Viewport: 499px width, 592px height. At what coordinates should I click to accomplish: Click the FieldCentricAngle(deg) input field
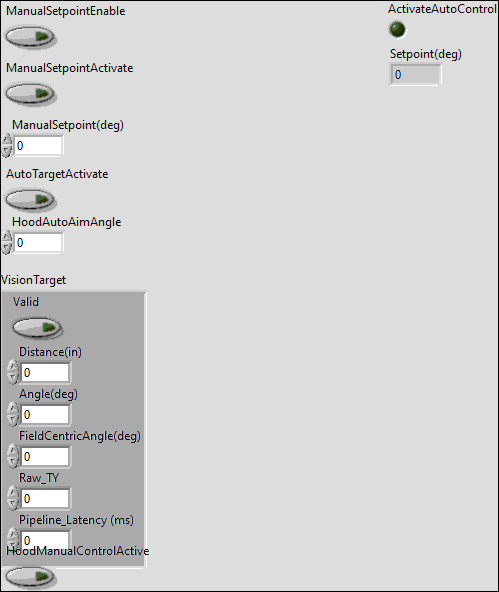pyautogui.click(x=45, y=456)
